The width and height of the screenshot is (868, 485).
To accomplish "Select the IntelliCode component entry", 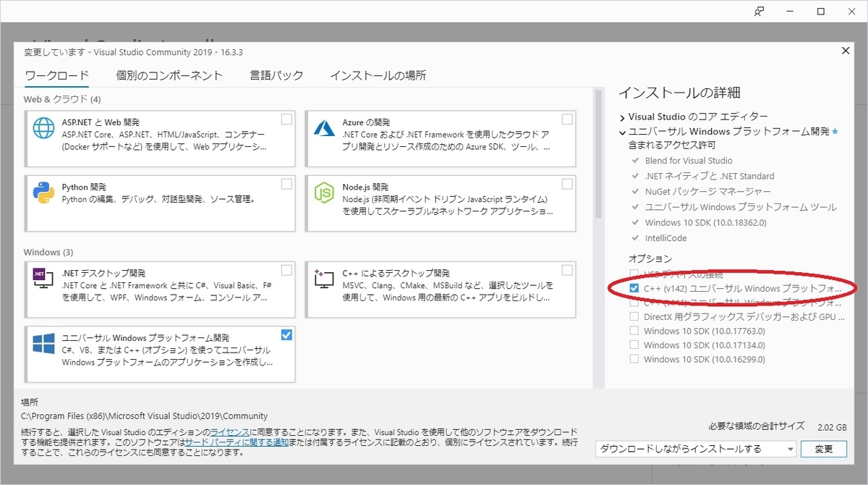I will pyautogui.click(x=666, y=238).
